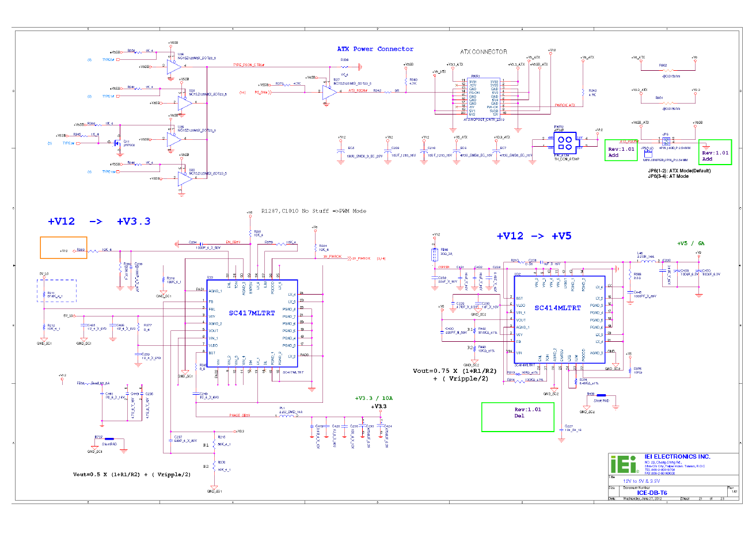
Task: Click the SC417MLTRT regulator chip
Action: (252, 323)
